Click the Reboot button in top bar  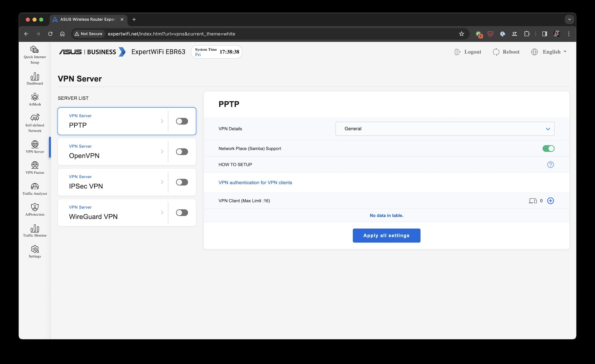(x=506, y=52)
